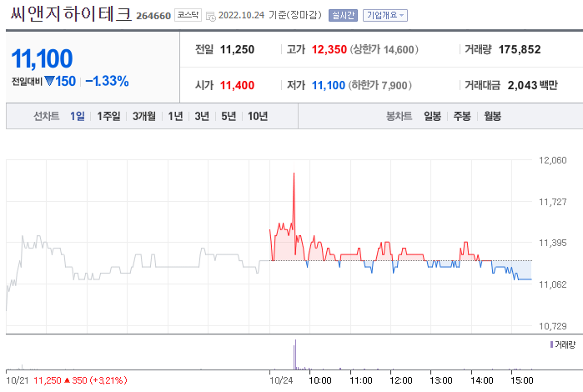Click the red up triangle before 350
Screen dimensions: 583x392
tap(67, 380)
